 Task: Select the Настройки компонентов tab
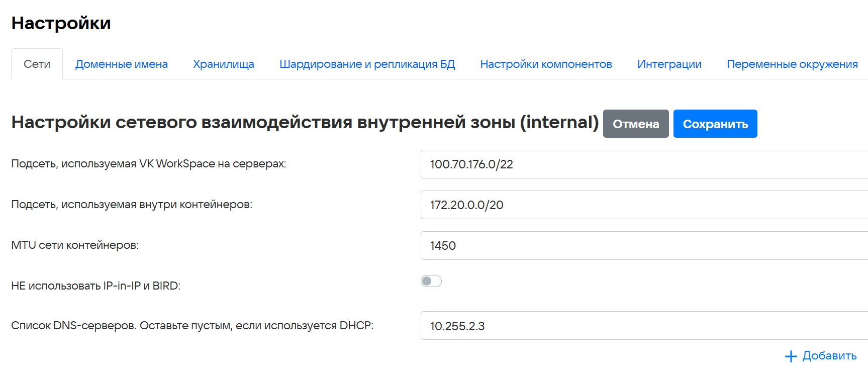point(546,64)
